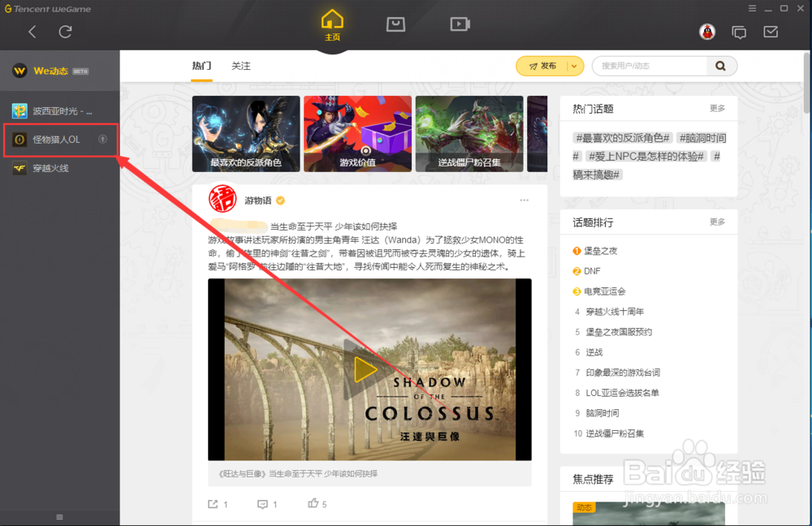Go back using the back arrow

pos(32,32)
